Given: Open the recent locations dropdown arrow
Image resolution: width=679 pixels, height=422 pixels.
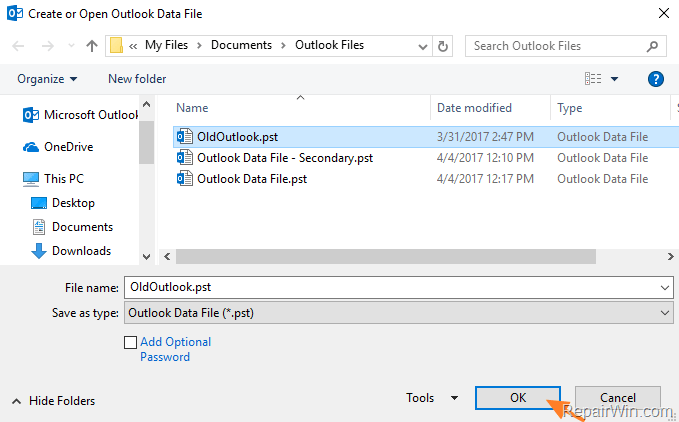Looking at the screenshot, I should [x=71, y=45].
